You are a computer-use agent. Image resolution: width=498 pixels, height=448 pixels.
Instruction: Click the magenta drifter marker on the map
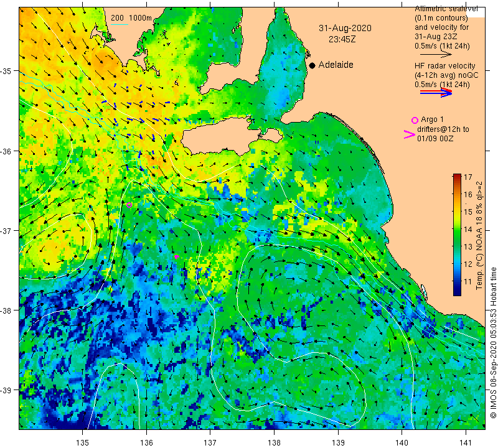pyautogui.click(x=177, y=256)
